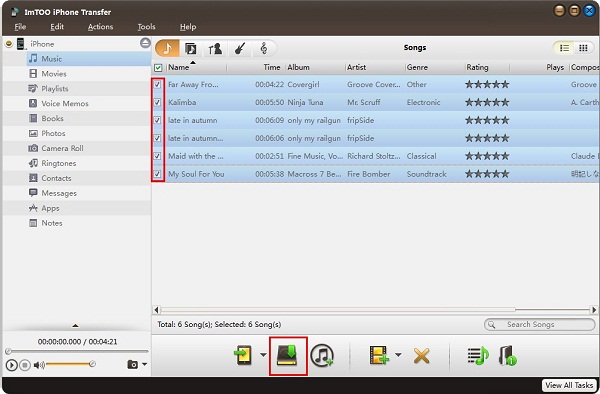
Task: Open the Songs view tab icon
Action: 167,48
